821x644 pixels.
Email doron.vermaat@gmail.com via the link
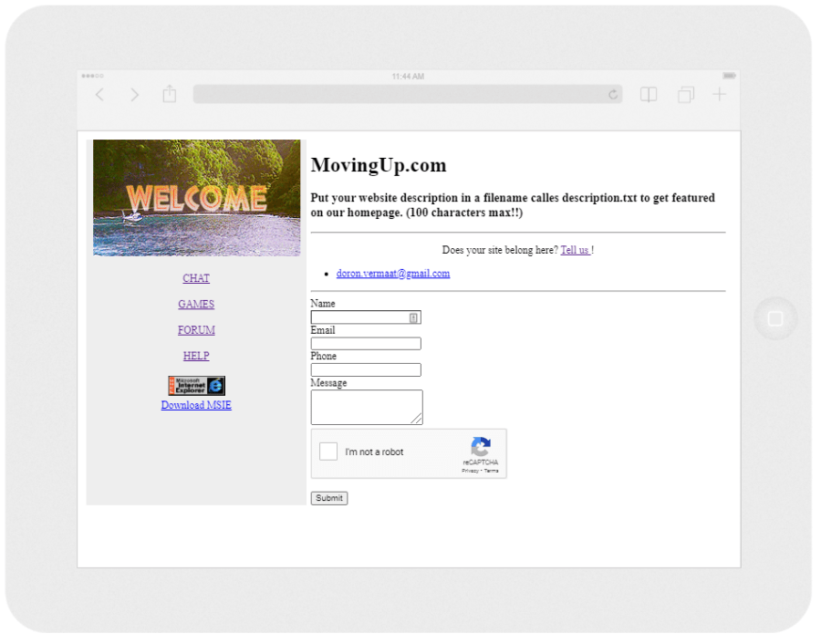[392, 273]
